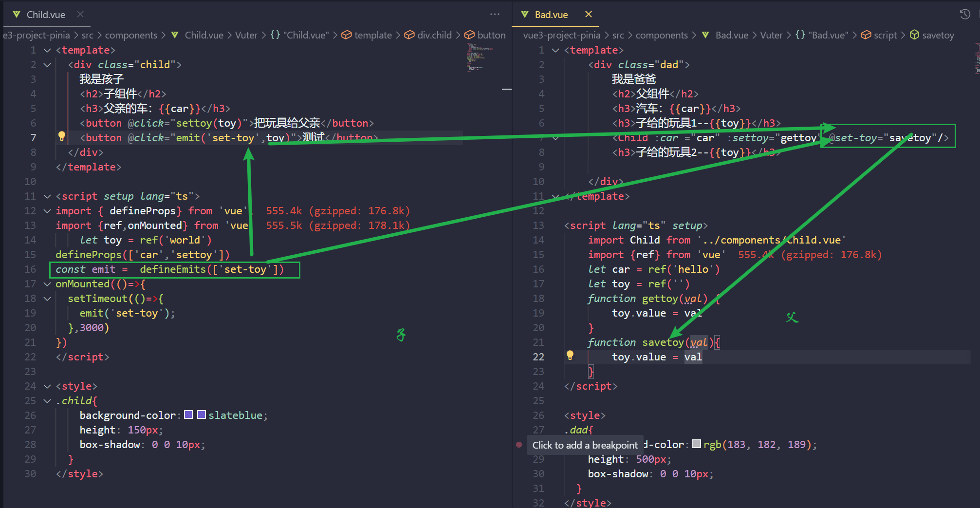Click lightbulb on line 22 in Bad.vue

coord(570,356)
